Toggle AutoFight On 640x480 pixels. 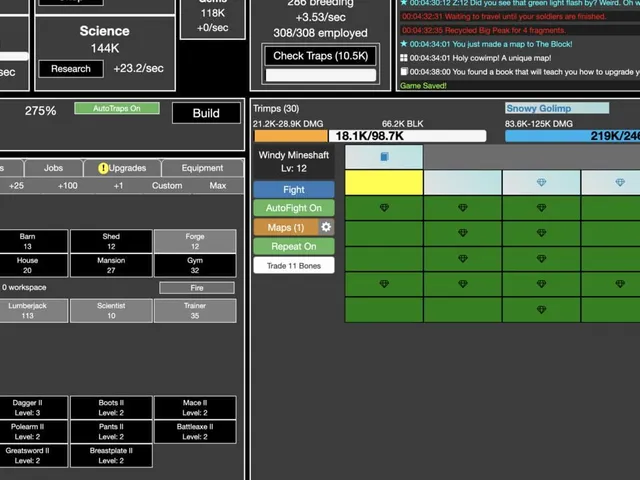[x=294, y=208]
